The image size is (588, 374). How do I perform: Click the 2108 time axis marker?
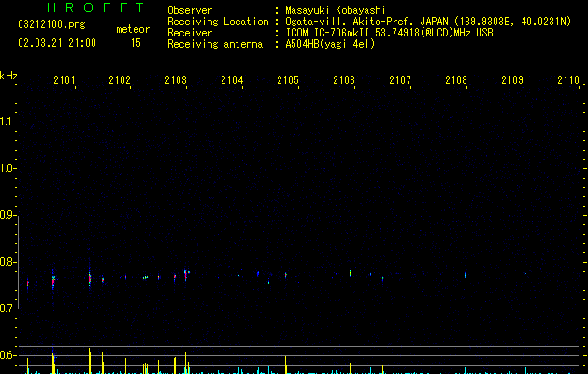pyautogui.click(x=456, y=79)
